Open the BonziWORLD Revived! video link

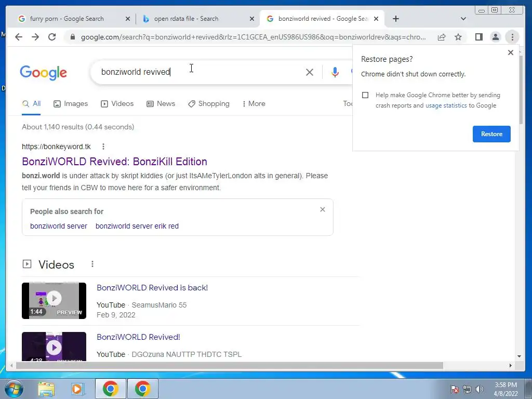138,337
